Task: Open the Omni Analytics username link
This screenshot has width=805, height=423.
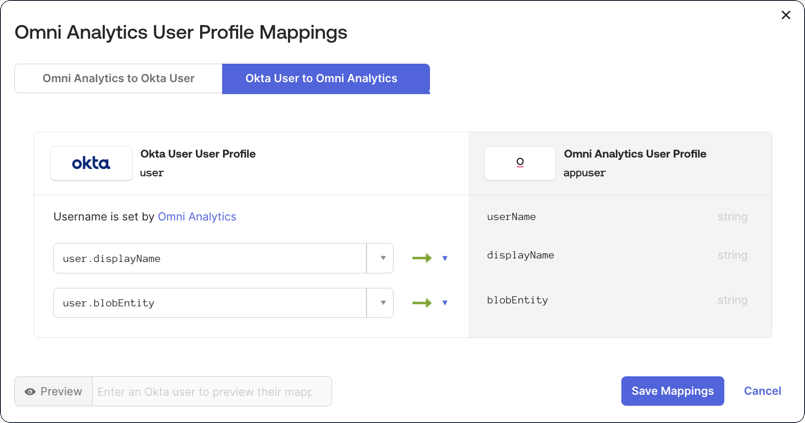Action: 197,216
